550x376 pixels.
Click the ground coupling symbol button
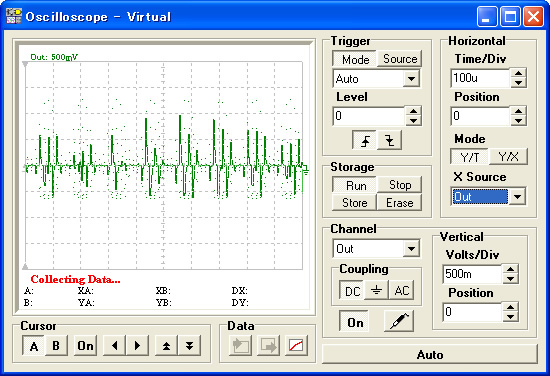(377, 290)
